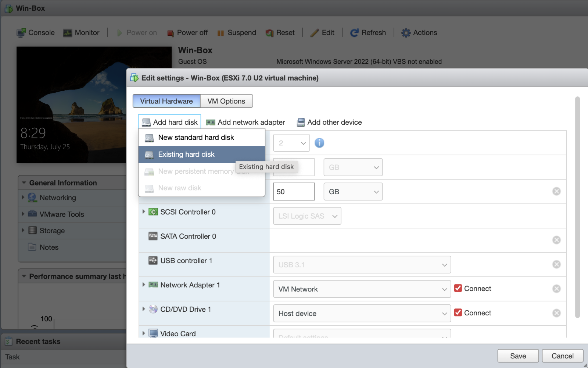This screenshot has width=588, height=368.
Task: Click the Reset icon
Action: pos(269,33)
